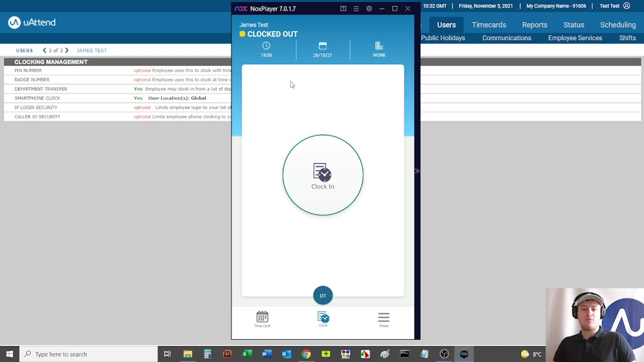Click the uAttend logo

32,22
